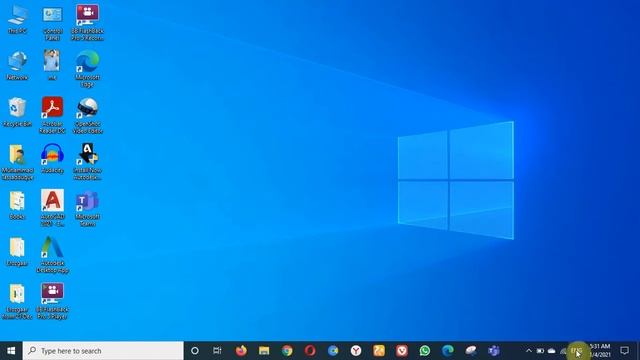The height and width of the screenshot is (360, 640).
Task: Launch Microsoft Edge from the desktop
Action: tap(87, 69)
